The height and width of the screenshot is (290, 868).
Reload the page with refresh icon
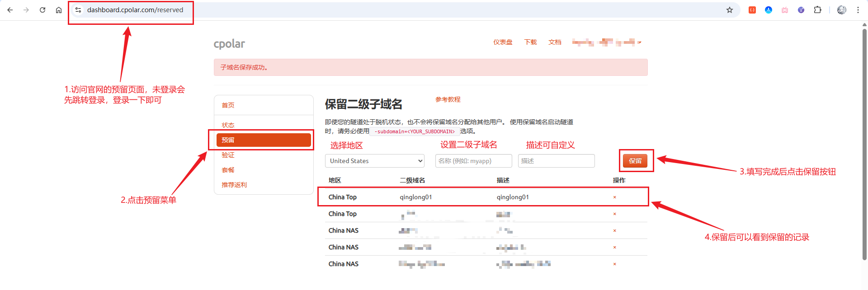pos(42,10)
